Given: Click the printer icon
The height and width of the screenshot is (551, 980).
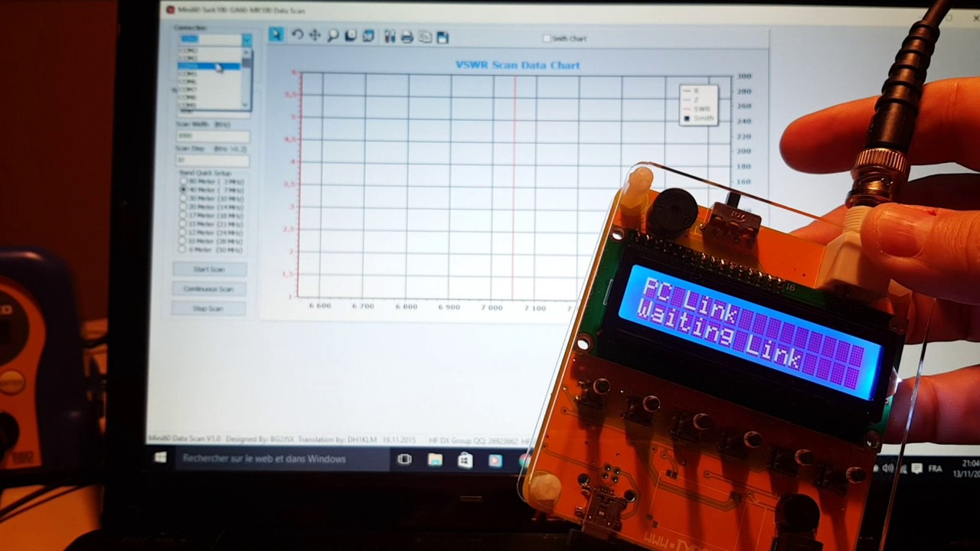Looking at the screenshot, I should (x=407, y=36).
